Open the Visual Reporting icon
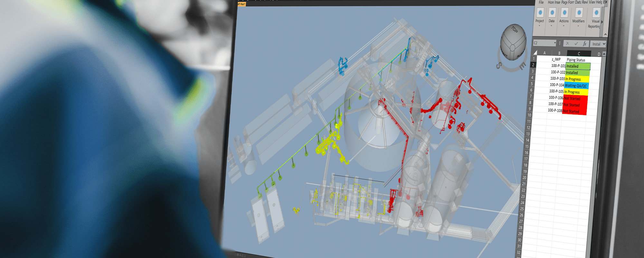 (596, 13)
